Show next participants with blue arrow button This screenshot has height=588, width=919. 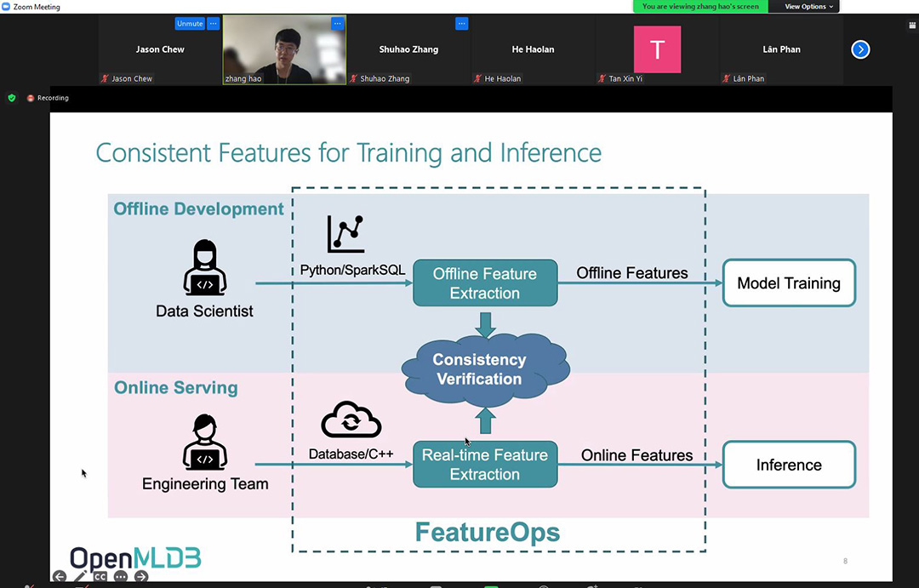pyautogui.click(x=860, y=49)
